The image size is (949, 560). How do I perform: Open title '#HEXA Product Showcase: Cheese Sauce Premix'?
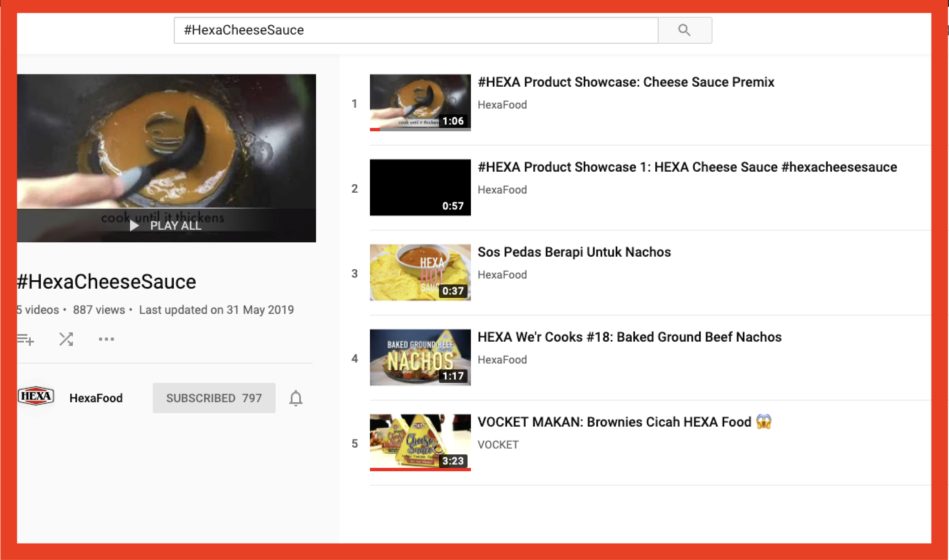pyautogui.click(x=626, y=82)
